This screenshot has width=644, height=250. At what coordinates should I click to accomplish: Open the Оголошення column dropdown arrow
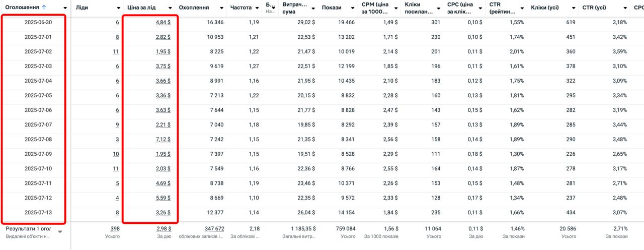point(65,8)
